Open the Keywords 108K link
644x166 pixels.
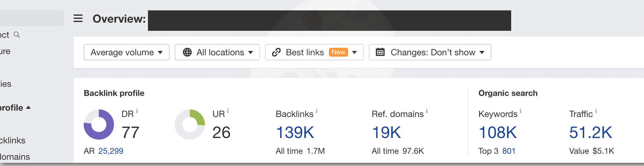tap(498, 132)
